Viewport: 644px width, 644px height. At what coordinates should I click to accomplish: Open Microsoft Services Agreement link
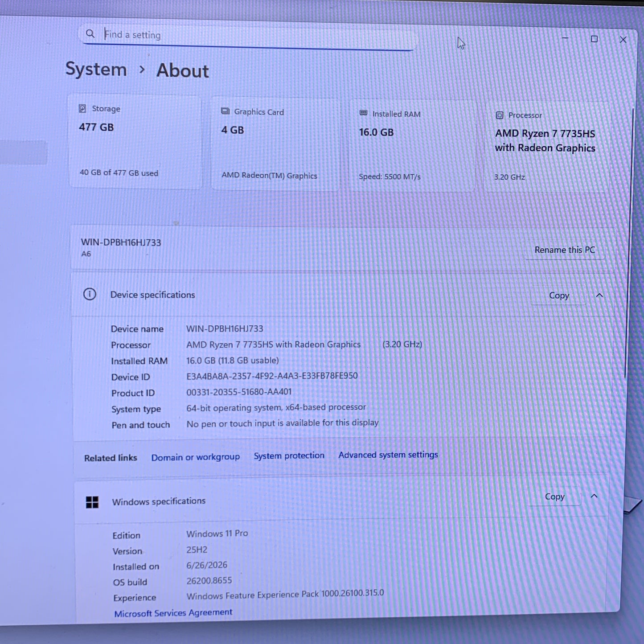[173, 613]
